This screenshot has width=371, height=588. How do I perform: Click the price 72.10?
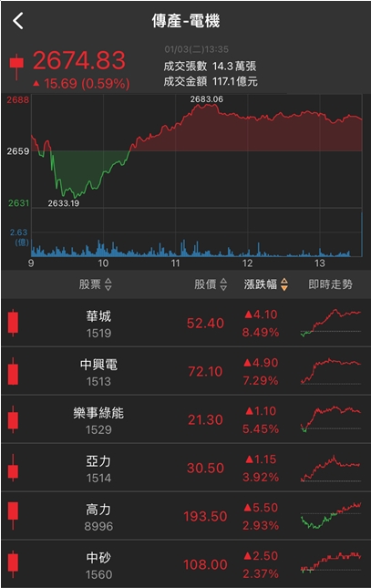pyautogui.click(x=206, y=372)
